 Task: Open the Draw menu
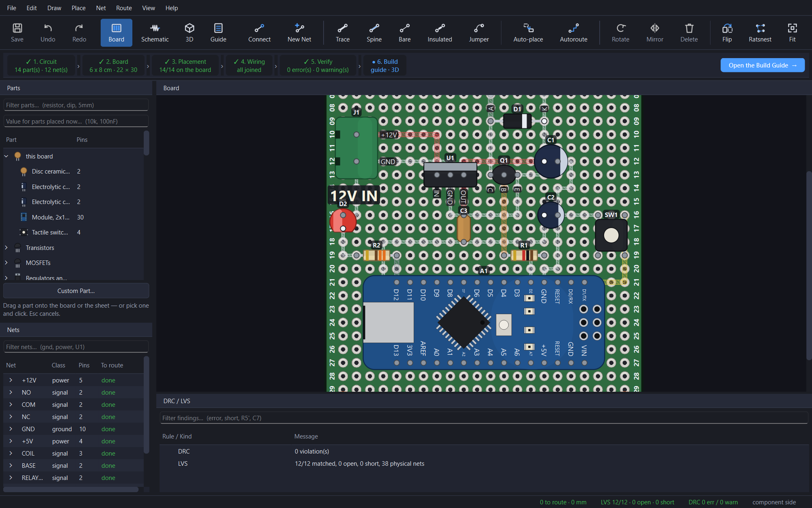tap(54, 8)
